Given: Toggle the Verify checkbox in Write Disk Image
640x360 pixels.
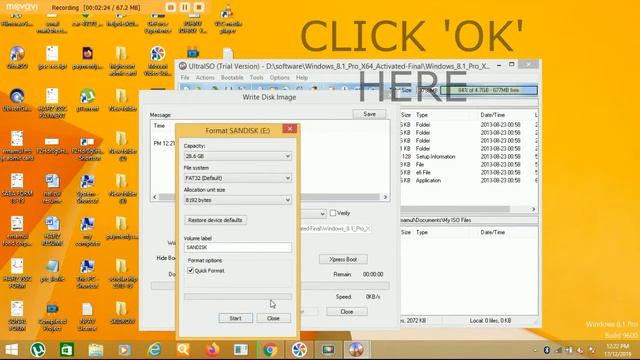Looking at the screenshot, I should point(333,213).
